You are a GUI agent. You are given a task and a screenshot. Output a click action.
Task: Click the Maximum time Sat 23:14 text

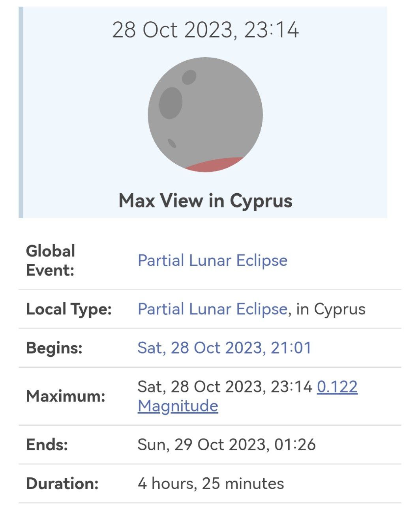225,387
